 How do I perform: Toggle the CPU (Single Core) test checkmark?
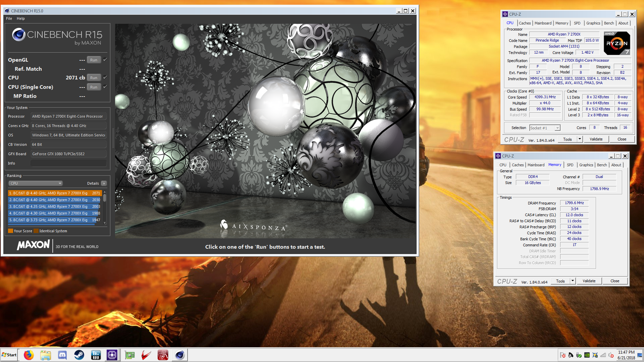(105, 87)
